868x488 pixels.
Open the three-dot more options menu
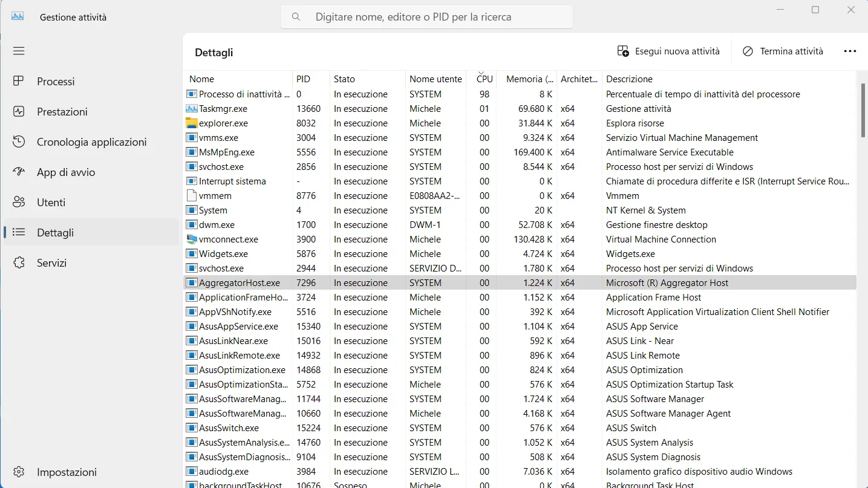[x=850, y=51]
